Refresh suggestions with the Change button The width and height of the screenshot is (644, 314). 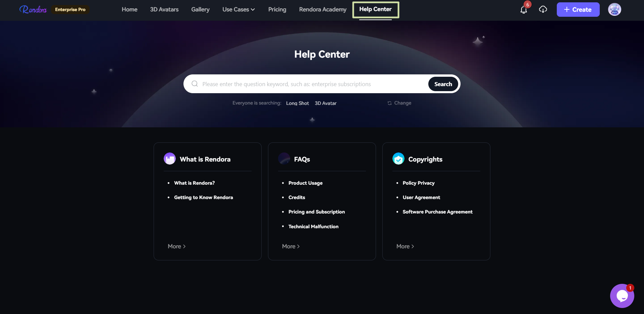[399, 103]
